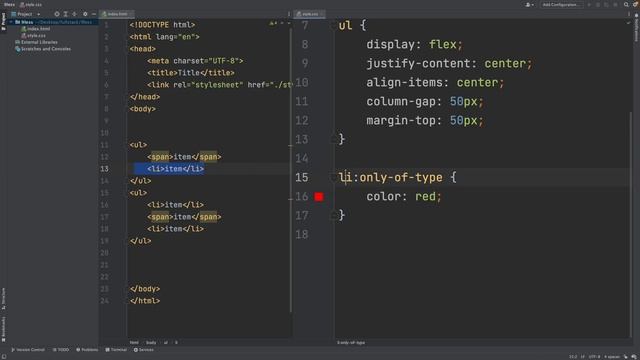Select index.html in project tree
The image size is (640, 360).
(36, 29)
